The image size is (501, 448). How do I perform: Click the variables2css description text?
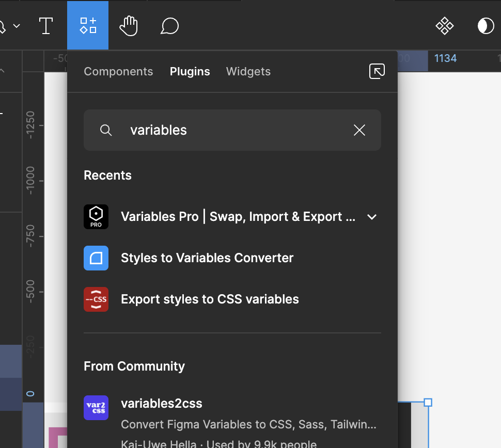tap(248, 424)
